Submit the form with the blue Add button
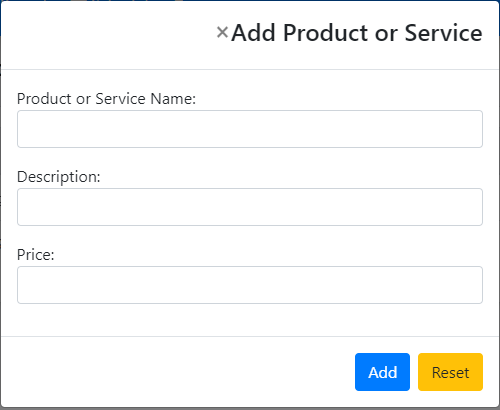 [x=382, y=372]
